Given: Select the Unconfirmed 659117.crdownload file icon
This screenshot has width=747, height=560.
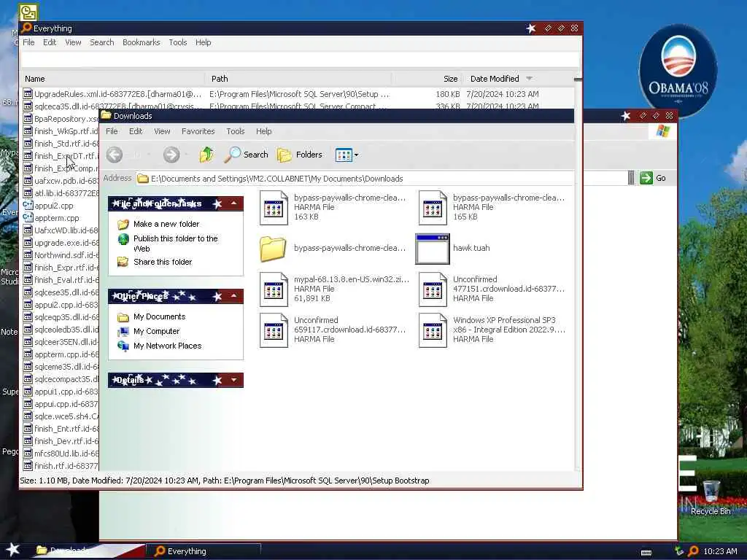Looking at the screenshot, I should pyautogui.click(x=274, y=330).
